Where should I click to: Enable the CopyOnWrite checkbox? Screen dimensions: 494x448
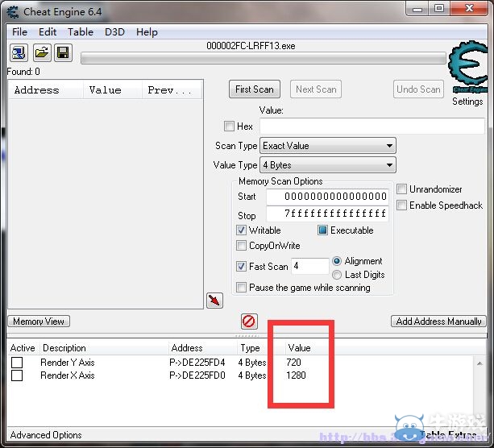241,246
